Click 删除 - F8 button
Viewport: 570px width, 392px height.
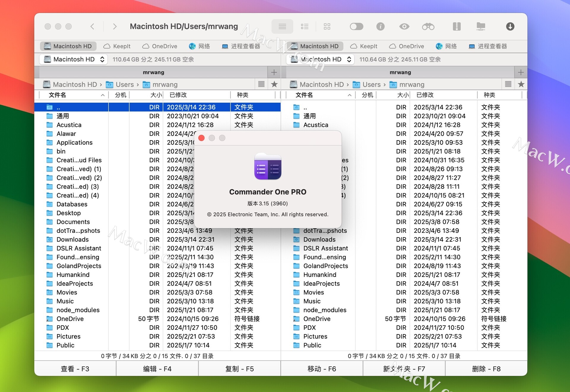486,369
